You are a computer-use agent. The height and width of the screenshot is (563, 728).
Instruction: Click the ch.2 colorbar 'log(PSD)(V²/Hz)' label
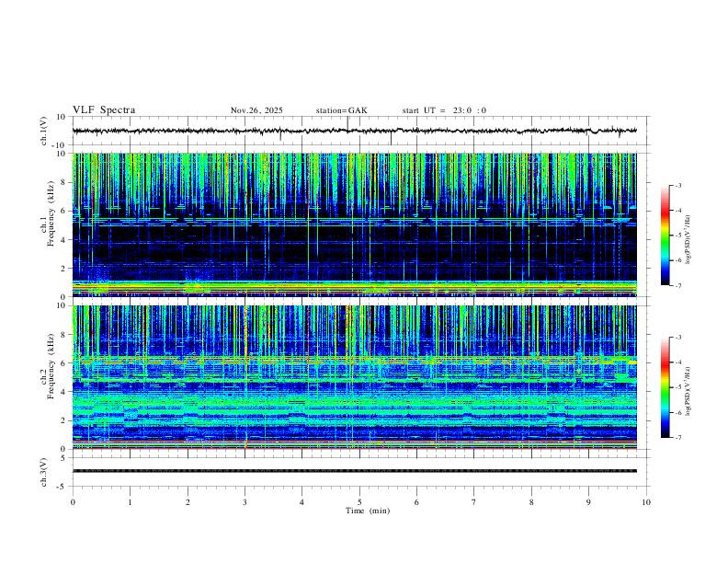pos(688,391)
